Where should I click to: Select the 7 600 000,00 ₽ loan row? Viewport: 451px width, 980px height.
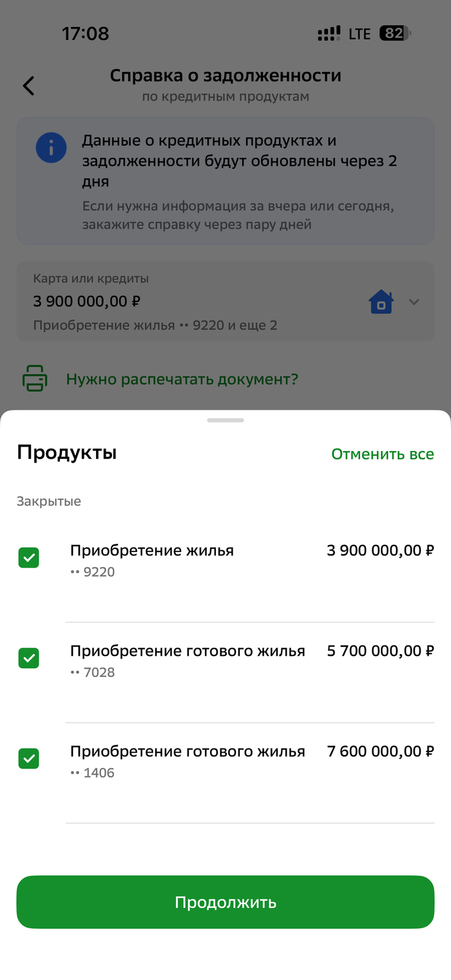click(x=251, y=760)
